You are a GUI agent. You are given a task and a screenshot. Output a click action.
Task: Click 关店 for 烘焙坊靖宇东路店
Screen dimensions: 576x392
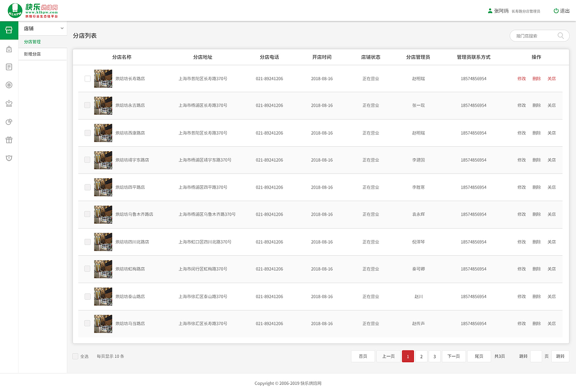tap(552, 160)
